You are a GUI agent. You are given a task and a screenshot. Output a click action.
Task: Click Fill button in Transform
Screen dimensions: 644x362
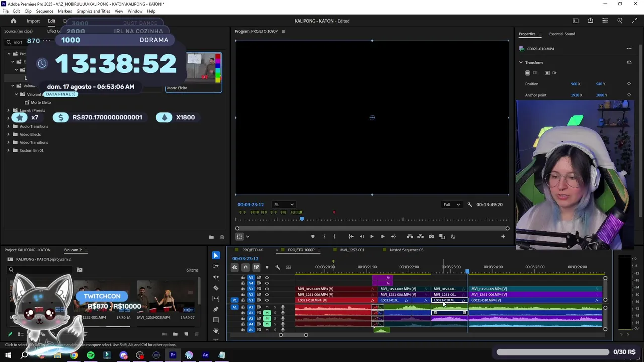click(531, 73)
